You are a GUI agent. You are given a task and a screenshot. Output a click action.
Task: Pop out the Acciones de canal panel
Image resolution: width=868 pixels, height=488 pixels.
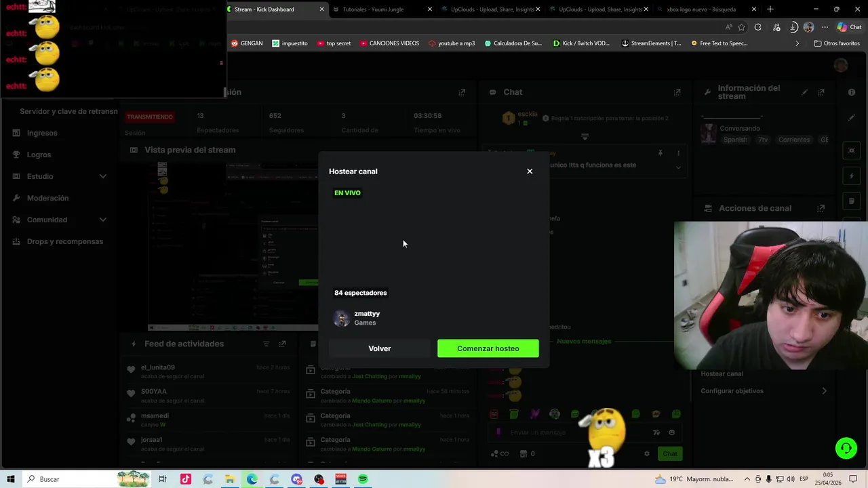tap(821, 208)
